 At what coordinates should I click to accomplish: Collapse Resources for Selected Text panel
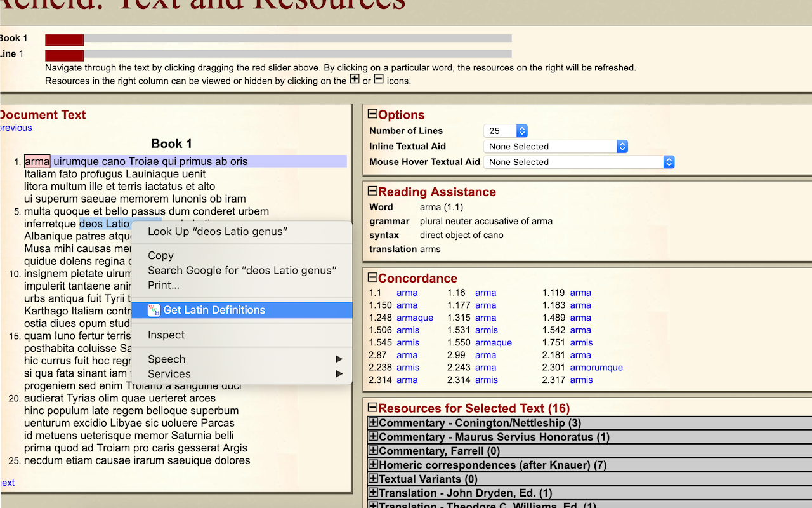click(x=372, y=408)
